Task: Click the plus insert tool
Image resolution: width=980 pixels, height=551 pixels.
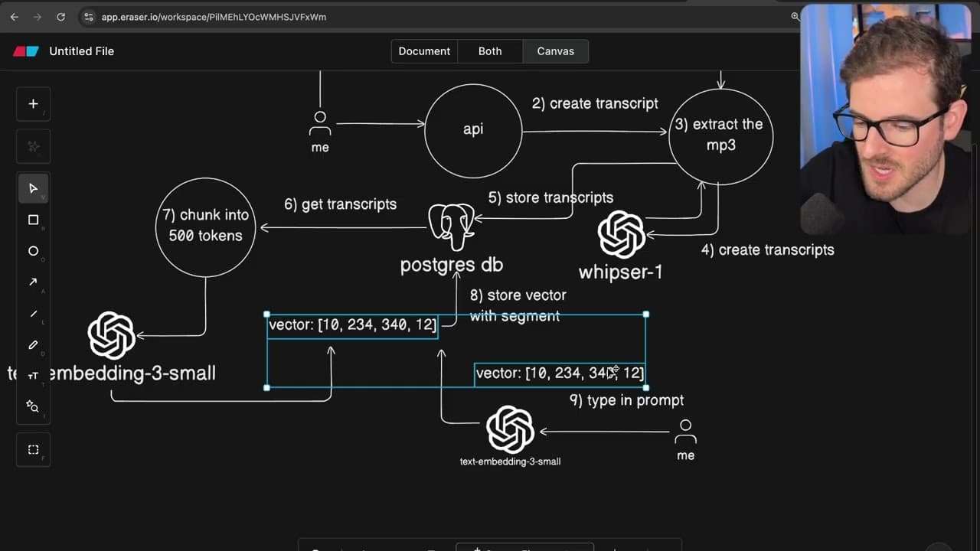Action: pyautogui.click(x=33, y=104)
